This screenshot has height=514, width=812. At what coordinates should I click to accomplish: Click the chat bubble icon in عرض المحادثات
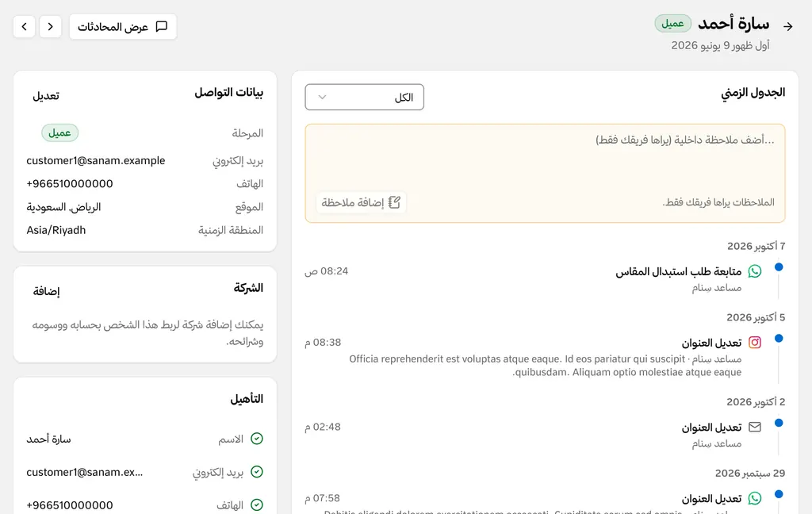[x=162, y=26]
